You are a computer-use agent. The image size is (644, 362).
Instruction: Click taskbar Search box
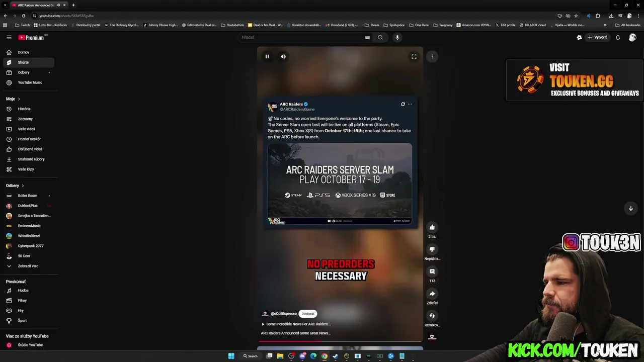(x=251, y=356)
